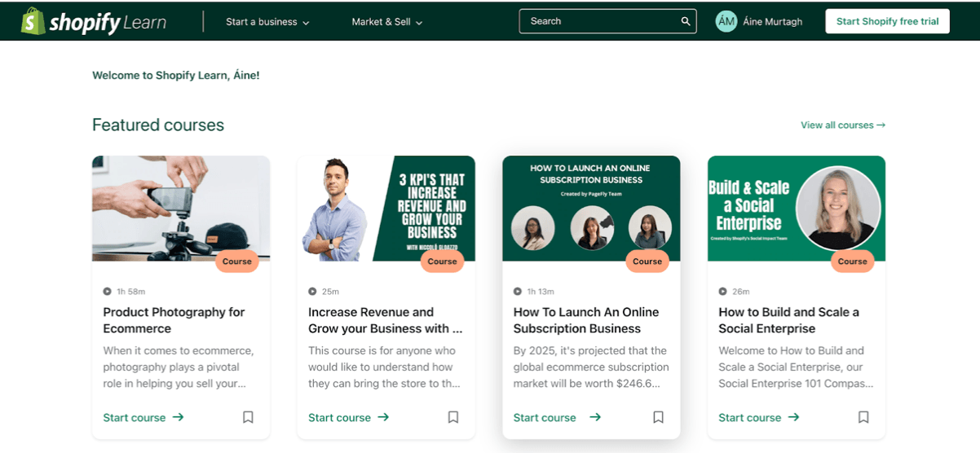Click the Product Photography for Ecommerce title
Screen dimensions: 980x453
[174, 320]
